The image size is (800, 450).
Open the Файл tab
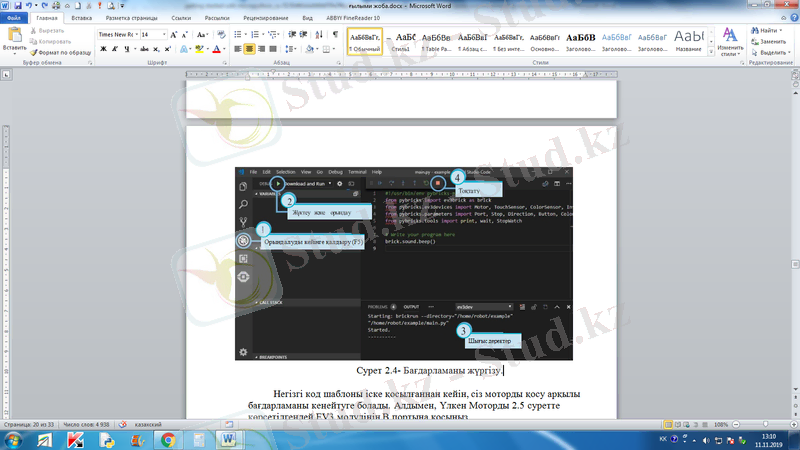[14, 18]
